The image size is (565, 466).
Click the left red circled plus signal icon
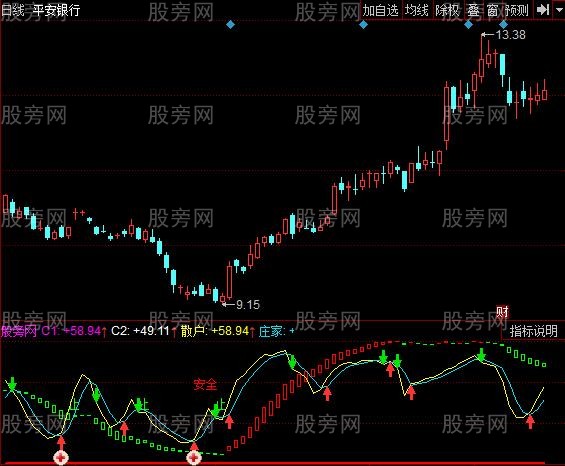(x=61, y=458)
